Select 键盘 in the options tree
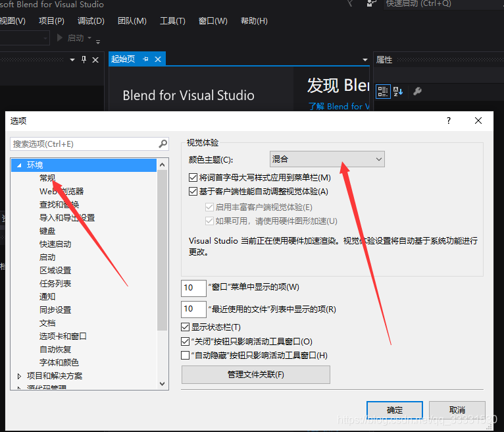 [47, 231]
